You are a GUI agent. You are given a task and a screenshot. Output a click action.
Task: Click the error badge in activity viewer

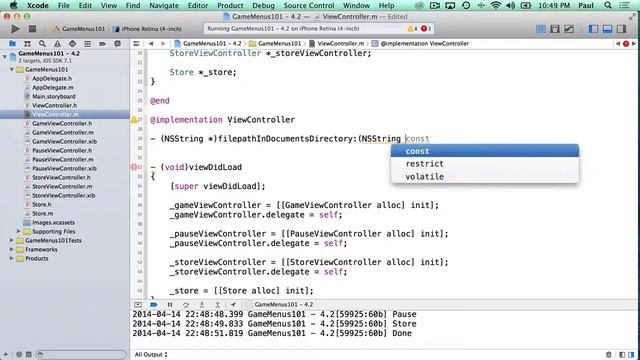pyautogui.click(x=425, y=29)
